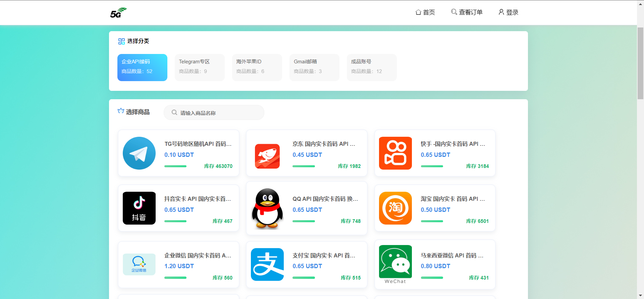The width and height of the screenshot is (644, 299).
Task: Click the Telegram paper plane icon
Action: click(139, 153)
